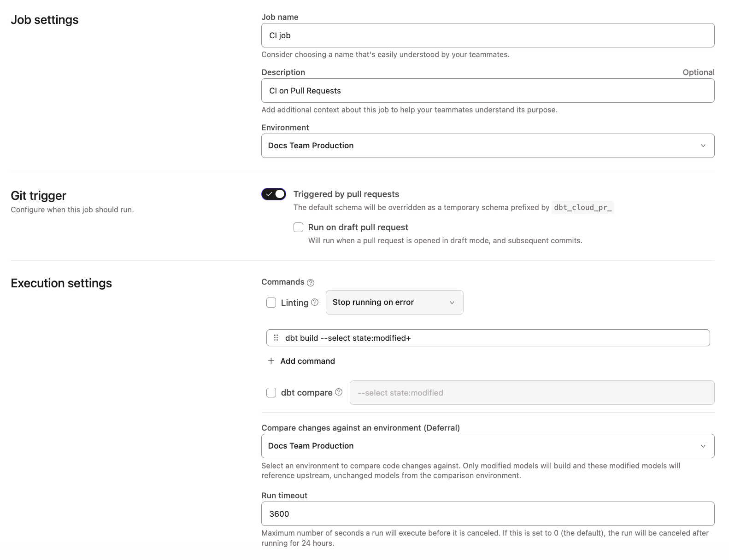The height and width of the screenshot is (560, 729).
Task: Enable the Linting checkbox
Action: (x=271, y=302)
